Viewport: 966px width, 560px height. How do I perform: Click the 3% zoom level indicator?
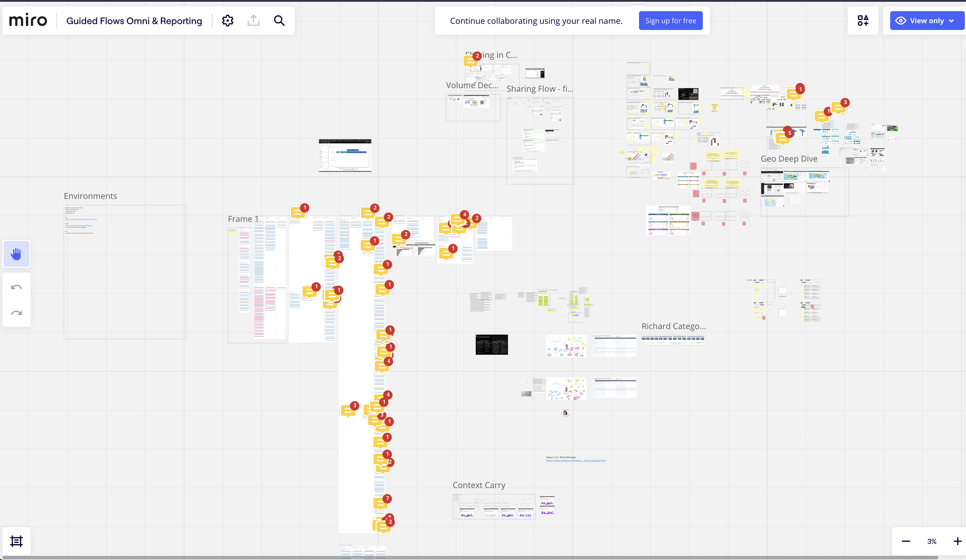932,541
